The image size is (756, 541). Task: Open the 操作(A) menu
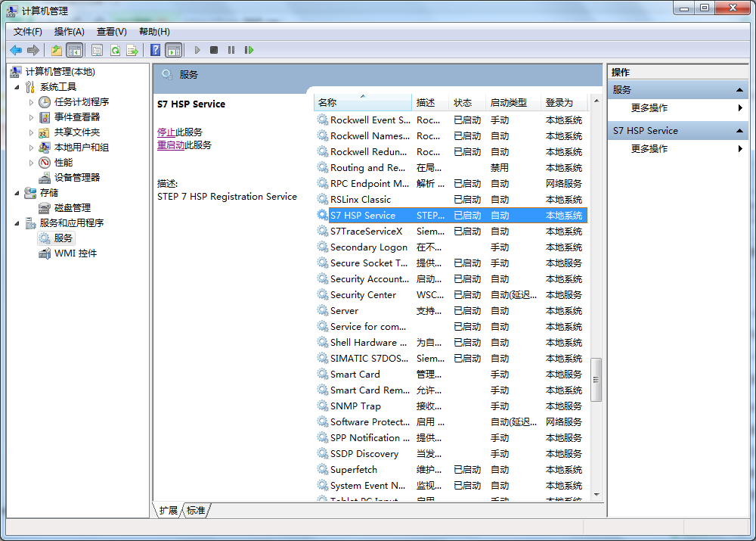click(x=70, y=32)
